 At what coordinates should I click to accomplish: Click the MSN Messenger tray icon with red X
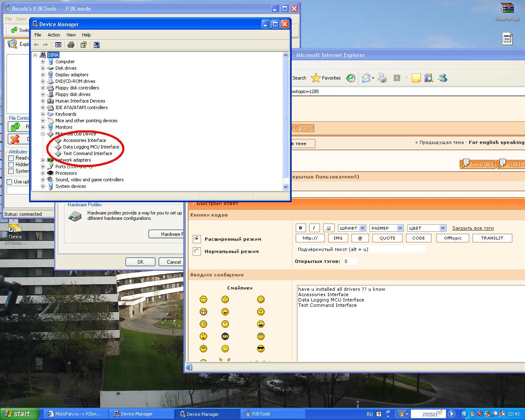tap(487, 414)
